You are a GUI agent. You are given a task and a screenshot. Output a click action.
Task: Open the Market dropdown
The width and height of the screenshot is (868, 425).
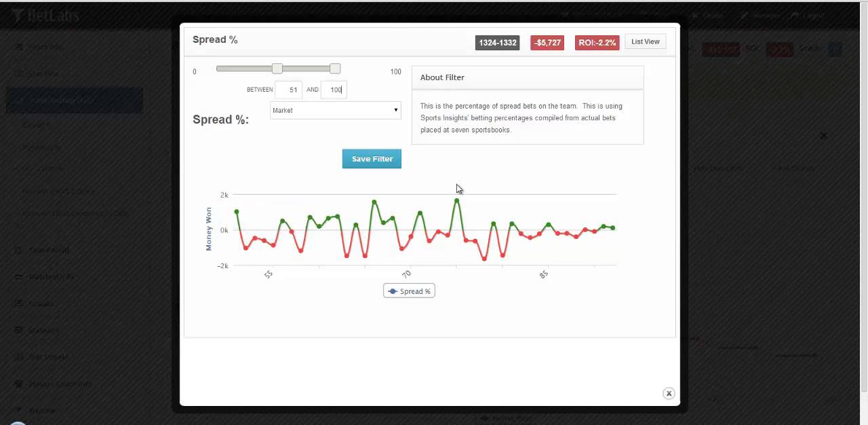point(335,110)
